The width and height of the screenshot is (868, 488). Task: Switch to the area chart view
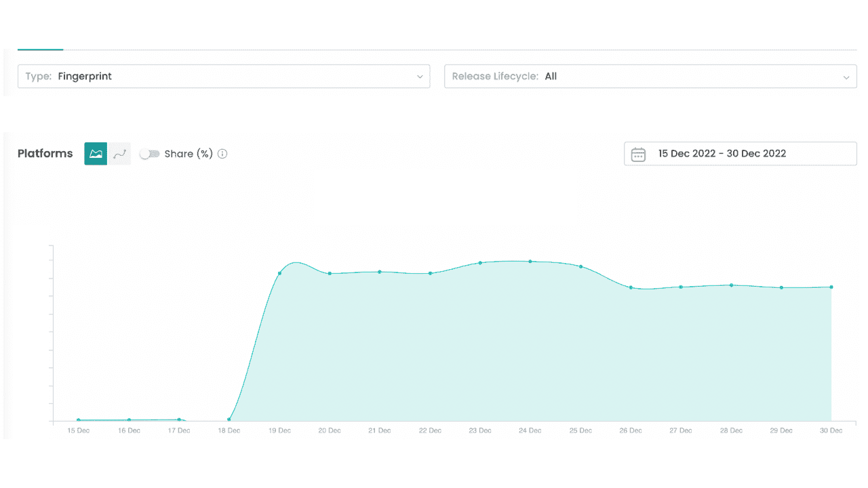pyautogui.click(x=96, y=154)
